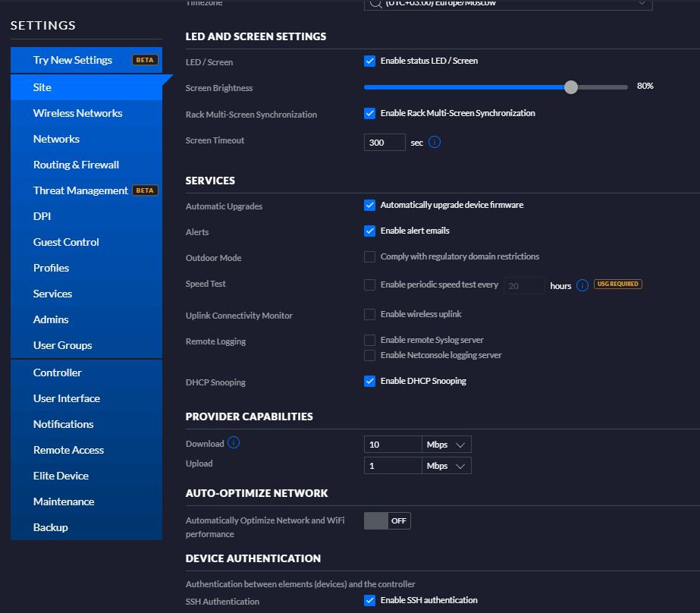
Task: Click the info icon next to Screen Timeout
Action: tap(435, 142)
